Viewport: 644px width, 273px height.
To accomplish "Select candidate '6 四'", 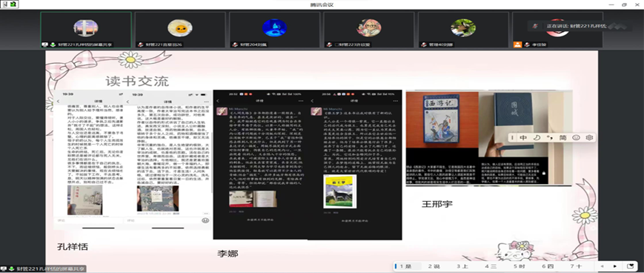I will coord(547,266).
